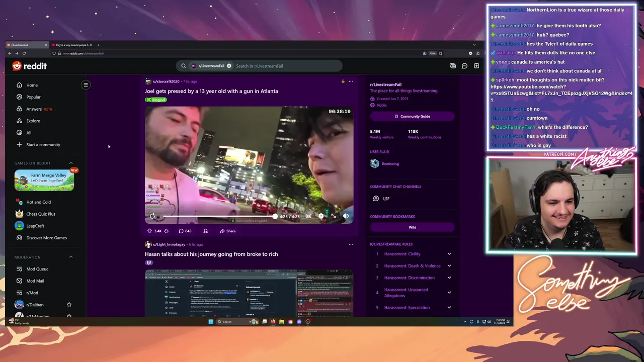Open the chat icon in Reddit header
Viewport: 644px width, 362px height.
pos(464,66)
